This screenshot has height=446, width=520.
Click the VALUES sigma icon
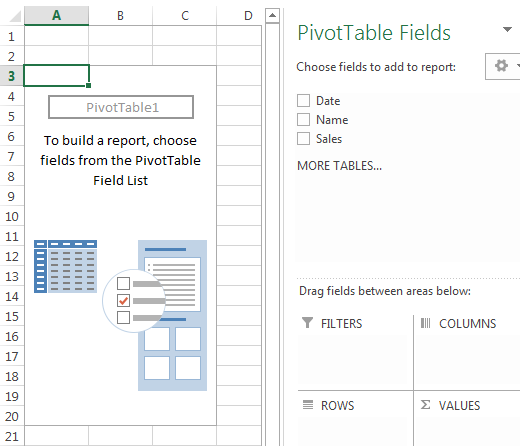425,405
